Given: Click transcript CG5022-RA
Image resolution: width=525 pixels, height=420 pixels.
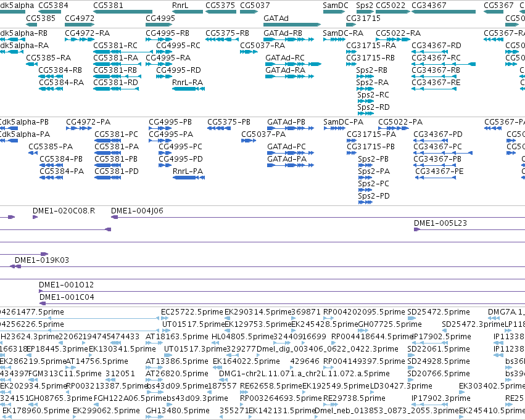Looking at the screenshot, I should tap(393, 39).
